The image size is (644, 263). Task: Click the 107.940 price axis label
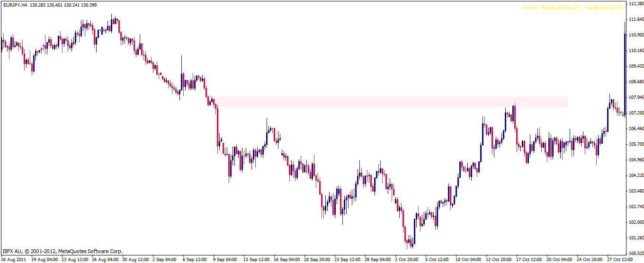click(635, 97)
